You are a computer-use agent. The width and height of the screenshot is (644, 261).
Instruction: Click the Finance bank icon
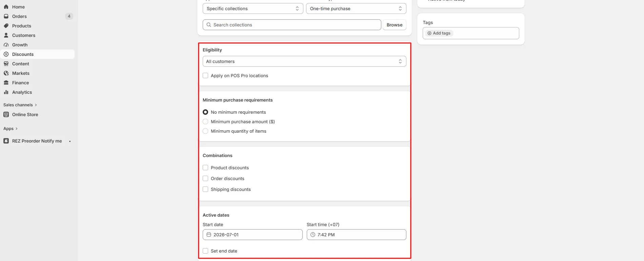6,83
